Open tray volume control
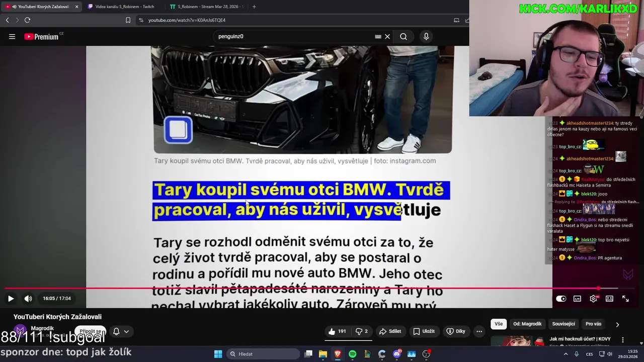Viewport: 644px width, 362px height. (611, 354)
